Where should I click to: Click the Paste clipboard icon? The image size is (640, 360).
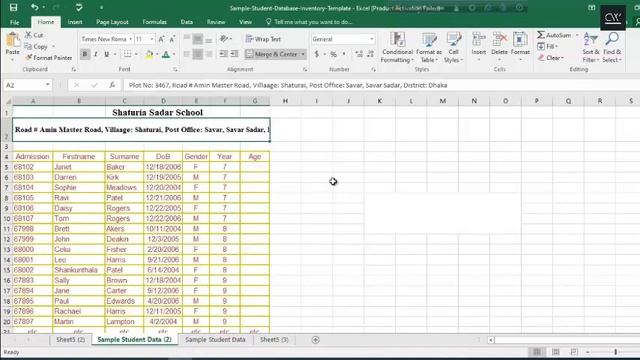tap(13, 41)
